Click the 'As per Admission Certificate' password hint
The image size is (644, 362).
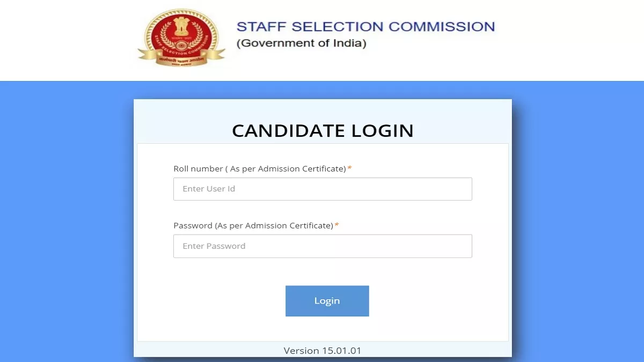pos(274,226)
